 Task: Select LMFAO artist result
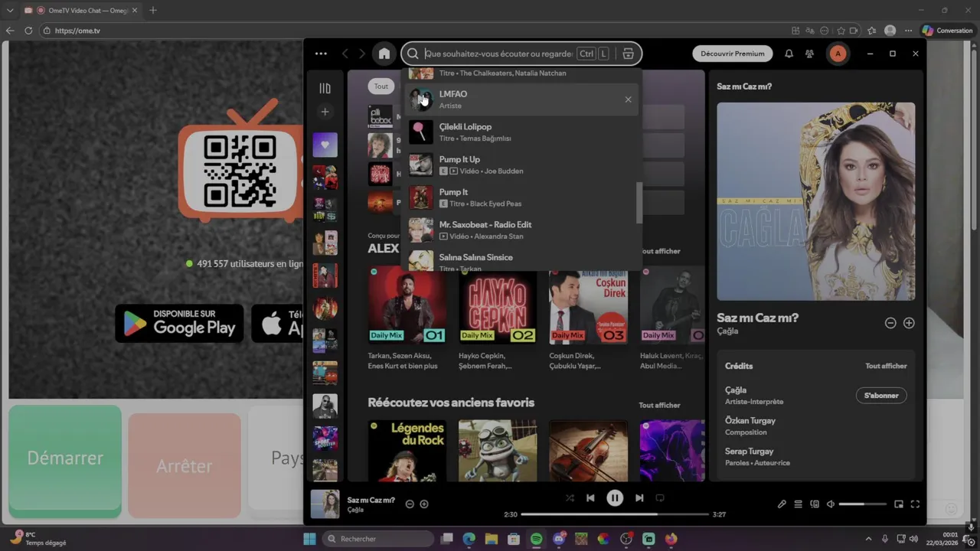click(x=521, y=99)
